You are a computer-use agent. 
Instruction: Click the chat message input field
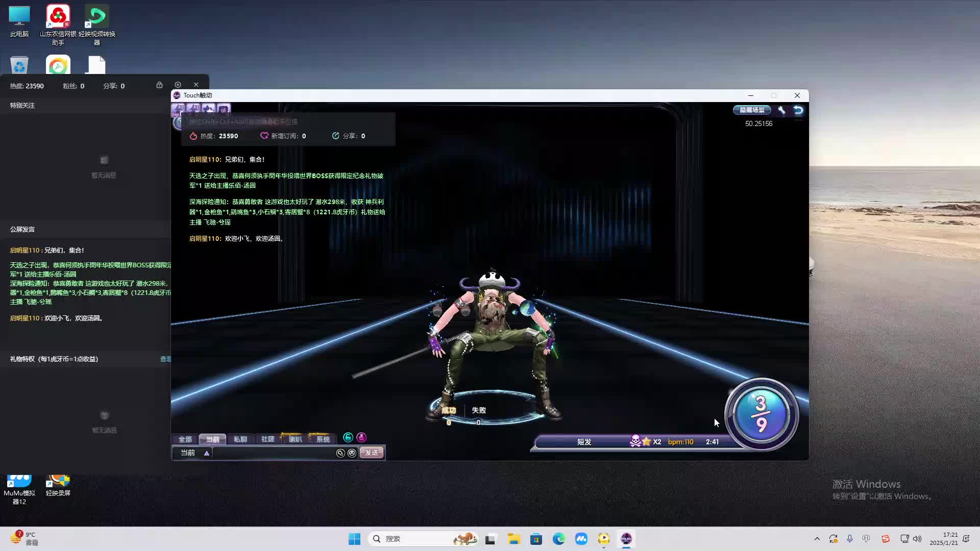pyautogui.click(x=273, y=453)
